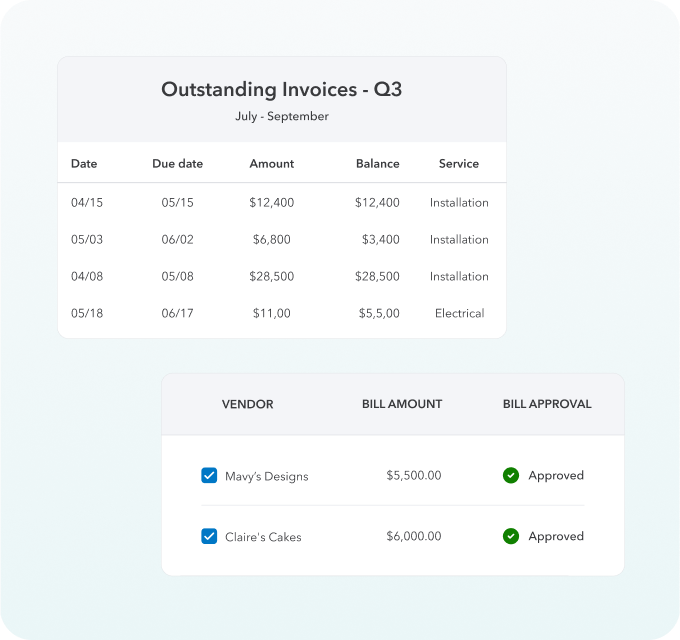680x640 pixels.
Task: Click the 05/15 due date cell
Action: pos(177,202)
